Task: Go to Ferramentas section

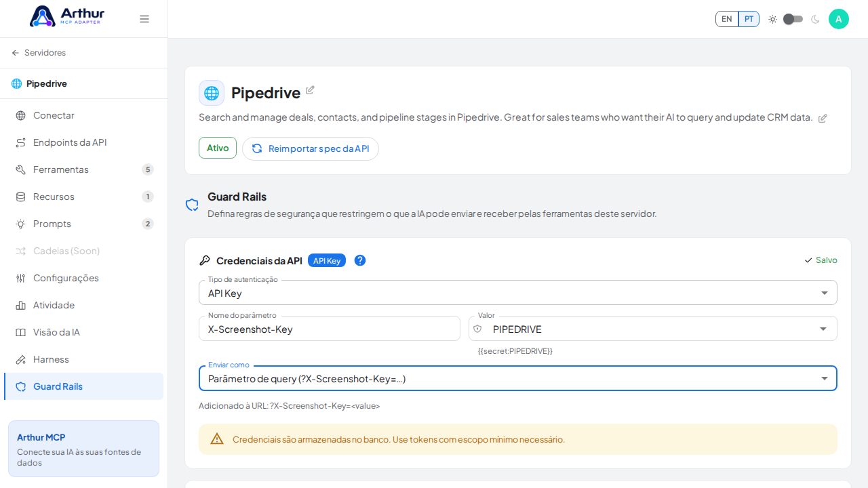Action: point(83,169)
